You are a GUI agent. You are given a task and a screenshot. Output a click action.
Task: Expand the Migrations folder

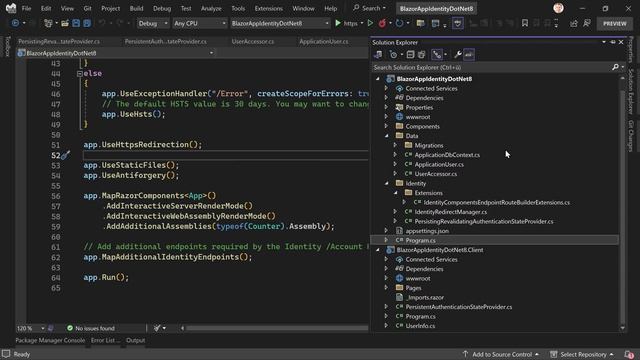[x=395, y=145]
